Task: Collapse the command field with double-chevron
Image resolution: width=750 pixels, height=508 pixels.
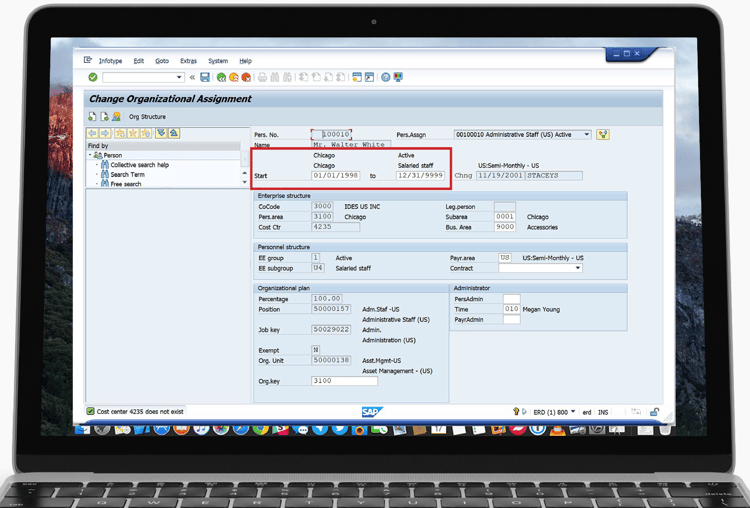Action: point(192,77)
